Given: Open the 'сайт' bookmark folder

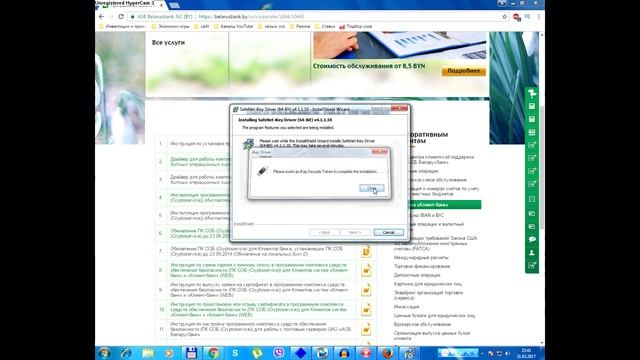Looking at the screenshot, I should click(202, 27).
